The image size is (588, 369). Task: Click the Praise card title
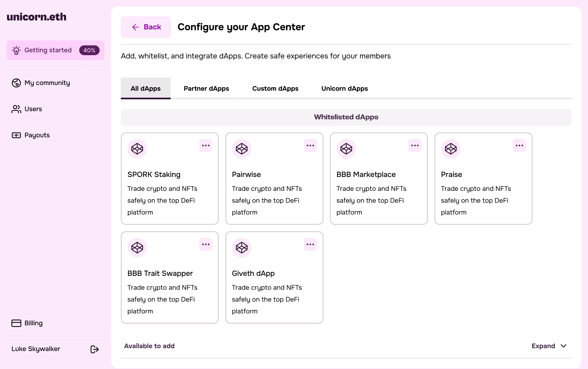tap(451, 174)
